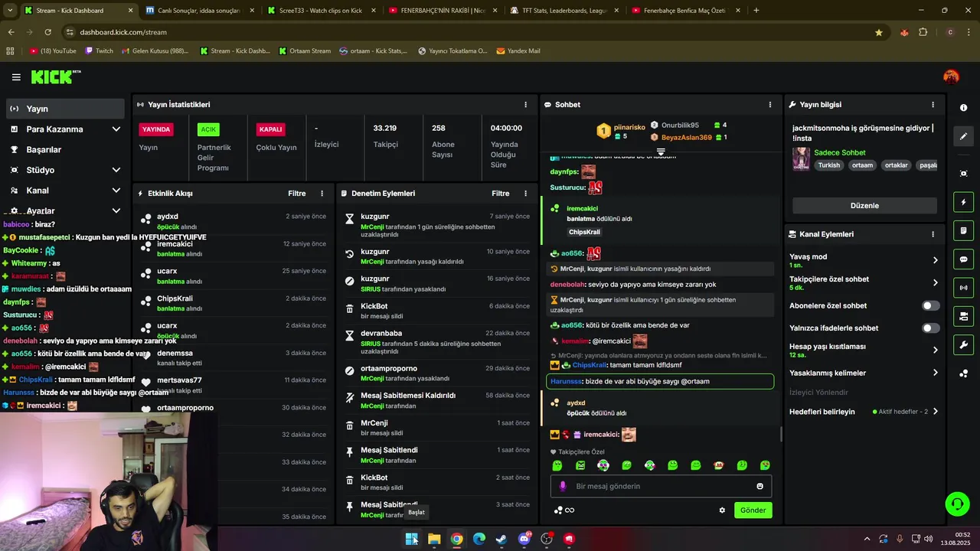
Task: Open Hedefleri belirleyin goals chevron
Action: click(x=935, y=412)
